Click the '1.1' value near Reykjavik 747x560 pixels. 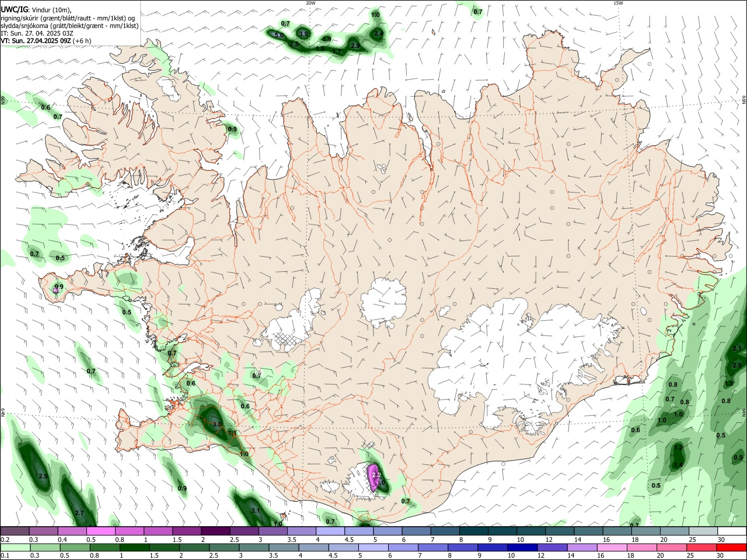(232, 433)
